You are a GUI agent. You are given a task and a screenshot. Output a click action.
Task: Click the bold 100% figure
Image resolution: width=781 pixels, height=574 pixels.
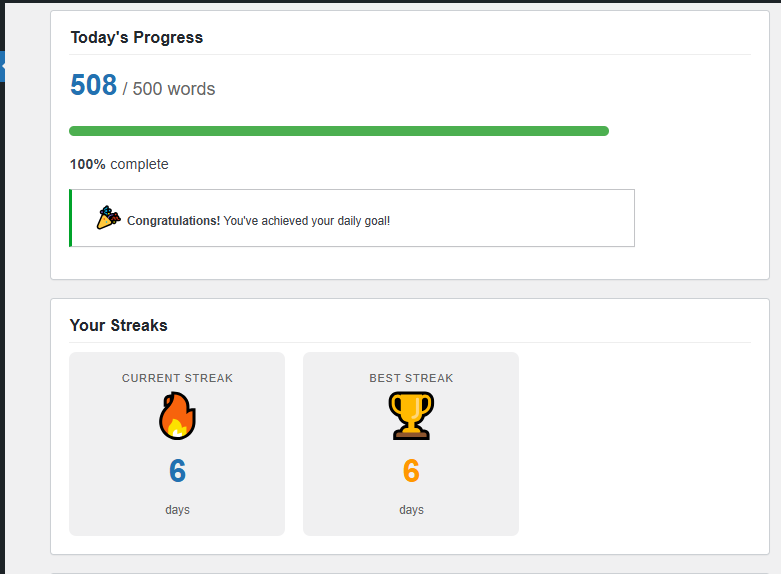click(88, 164)
